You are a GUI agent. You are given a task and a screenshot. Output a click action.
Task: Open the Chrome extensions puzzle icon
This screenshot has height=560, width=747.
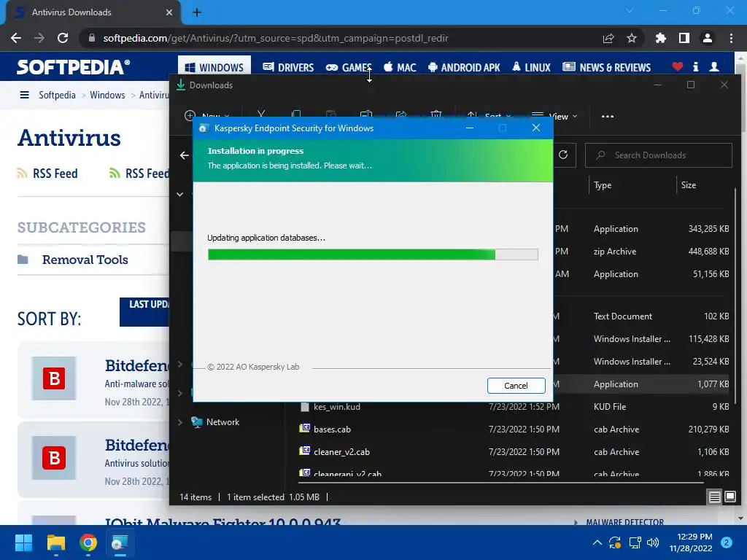click(x=661, y=38)
